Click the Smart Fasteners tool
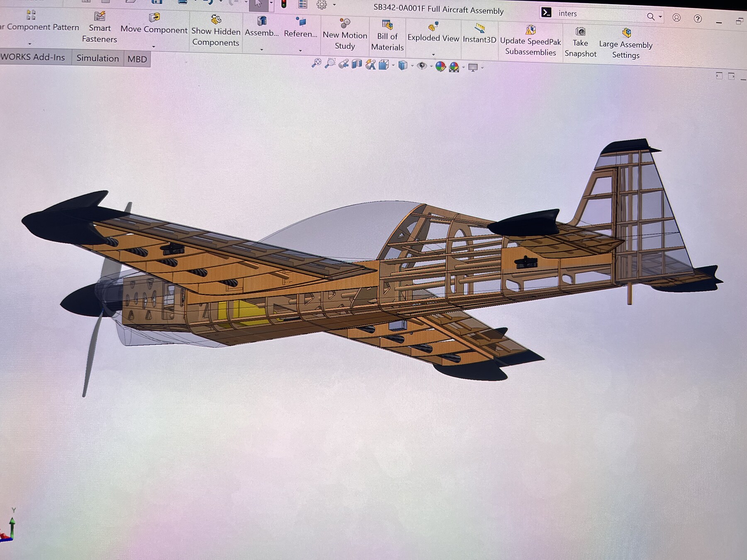Image resolution: width=747 pixels, height=560 pixels. [x=100, y=28]
